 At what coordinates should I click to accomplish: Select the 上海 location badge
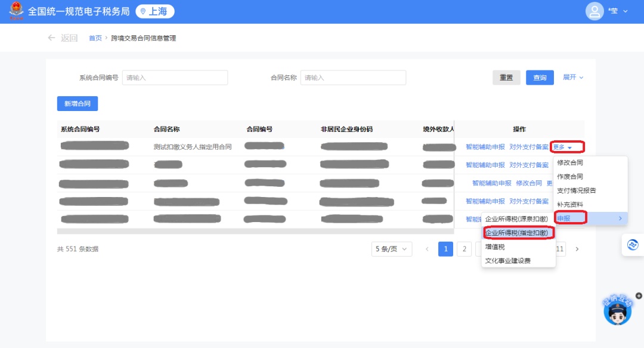click(155, 11)
